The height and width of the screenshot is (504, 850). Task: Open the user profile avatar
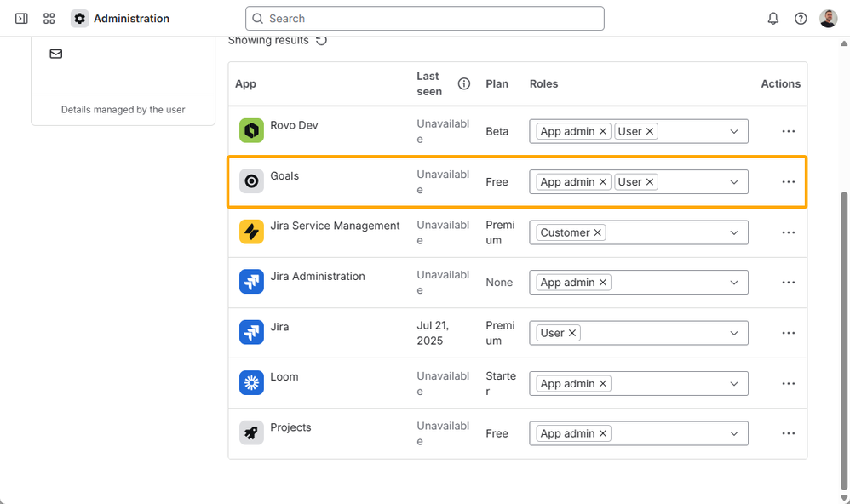pos(829,19)
